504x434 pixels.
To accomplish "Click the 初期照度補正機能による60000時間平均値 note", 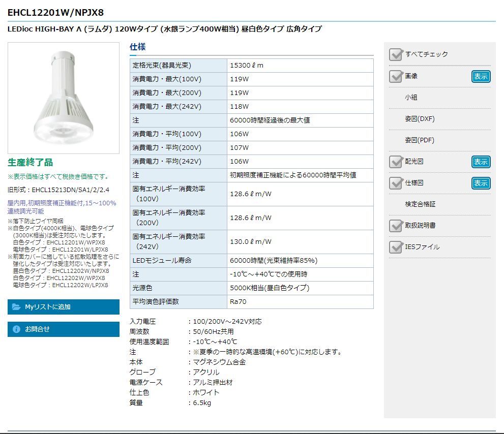I will (293, 175).
